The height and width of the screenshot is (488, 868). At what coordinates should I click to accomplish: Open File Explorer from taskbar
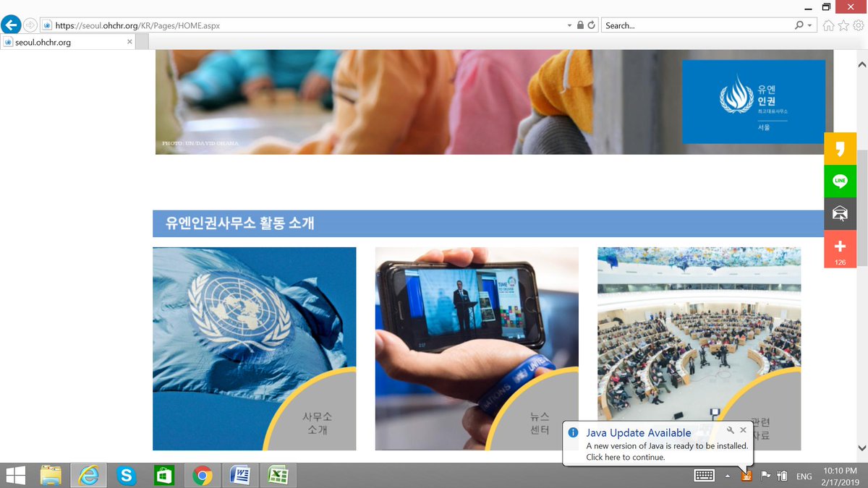click(51, 475)
